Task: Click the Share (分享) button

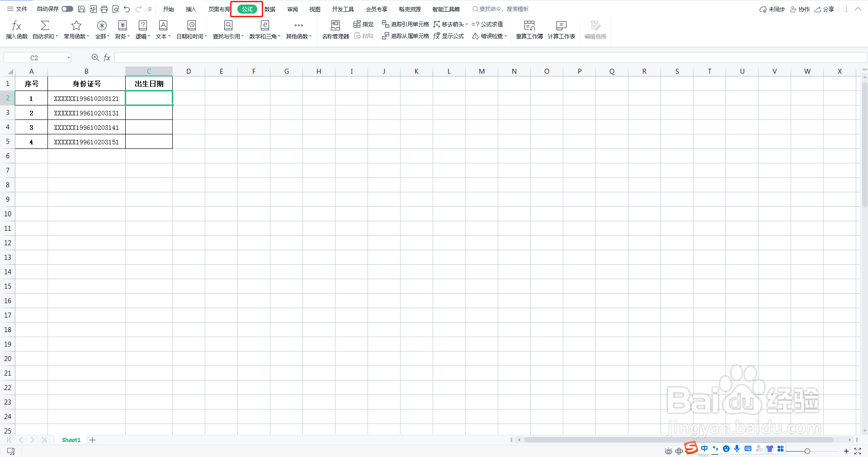Action: tap(825, 9)
